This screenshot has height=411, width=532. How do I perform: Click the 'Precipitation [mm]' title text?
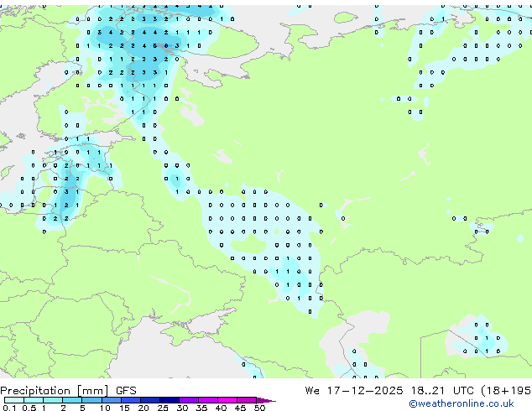(x=55, y=391)
